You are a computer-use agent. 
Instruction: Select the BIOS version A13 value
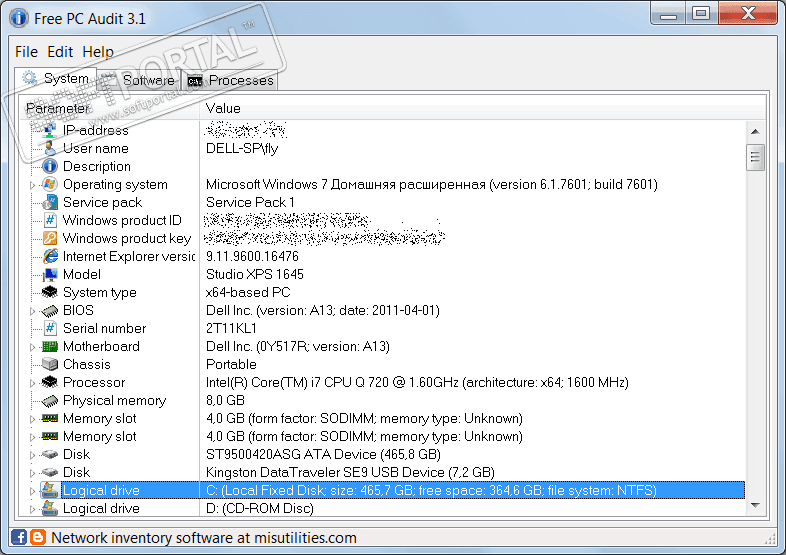tap(323, 310)
